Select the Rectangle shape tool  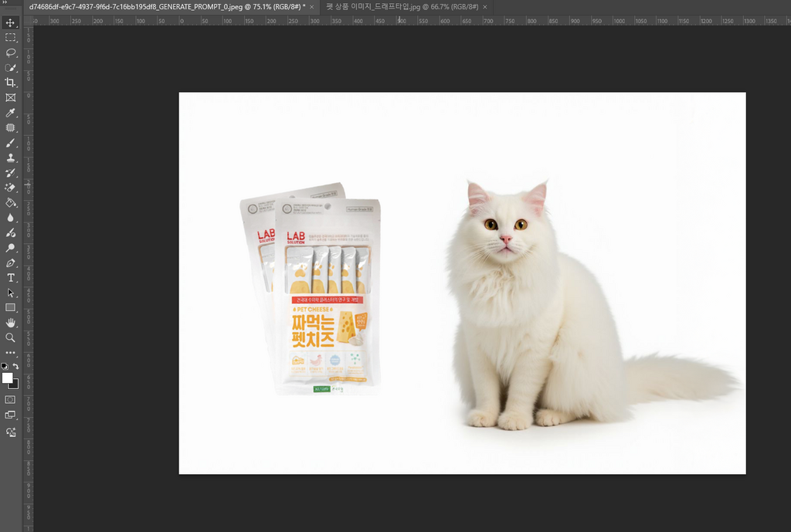(10, 307)
